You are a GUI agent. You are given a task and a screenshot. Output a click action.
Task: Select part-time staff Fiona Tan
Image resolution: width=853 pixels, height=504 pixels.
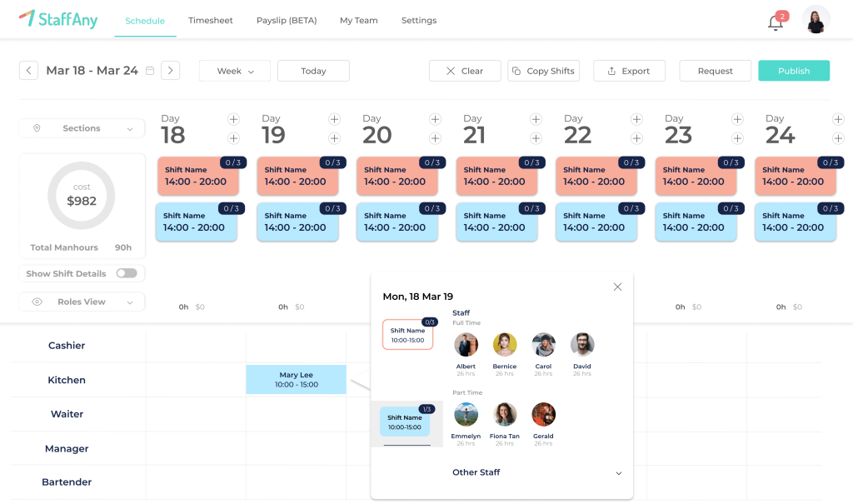pyautogui.click(x=505, y=415)
